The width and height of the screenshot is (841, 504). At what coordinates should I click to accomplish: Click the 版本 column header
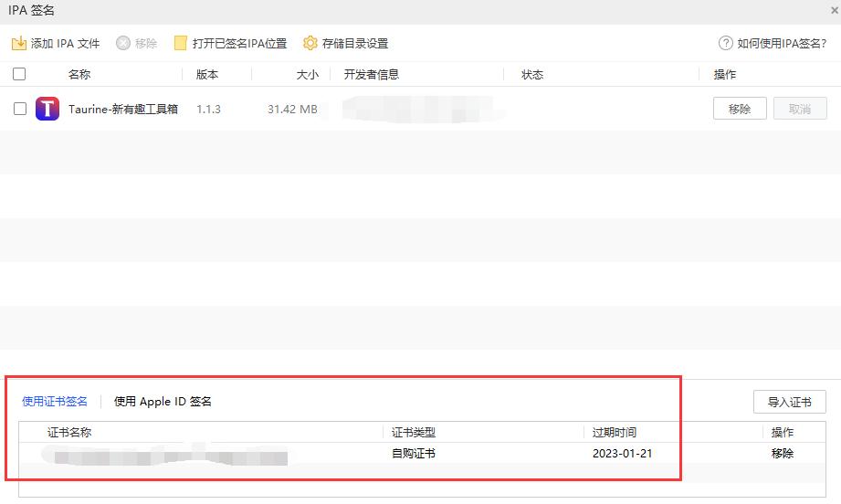(207, 75)
